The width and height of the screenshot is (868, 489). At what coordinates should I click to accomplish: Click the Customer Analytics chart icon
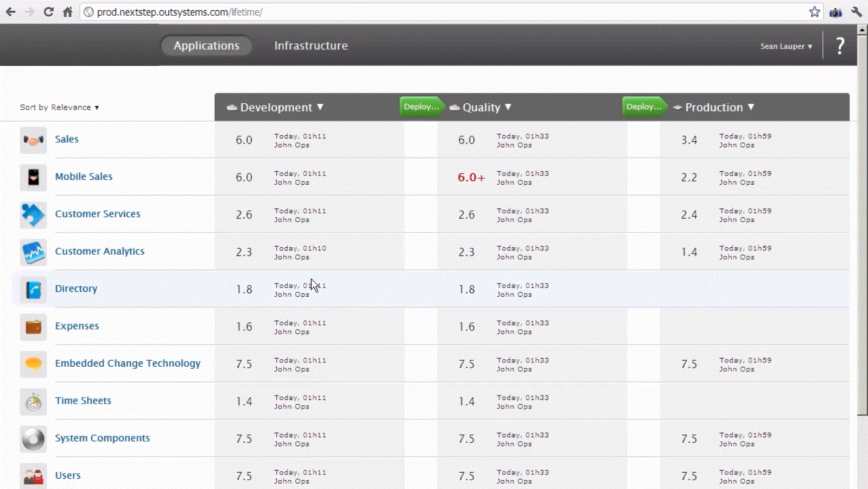[33, 252]
